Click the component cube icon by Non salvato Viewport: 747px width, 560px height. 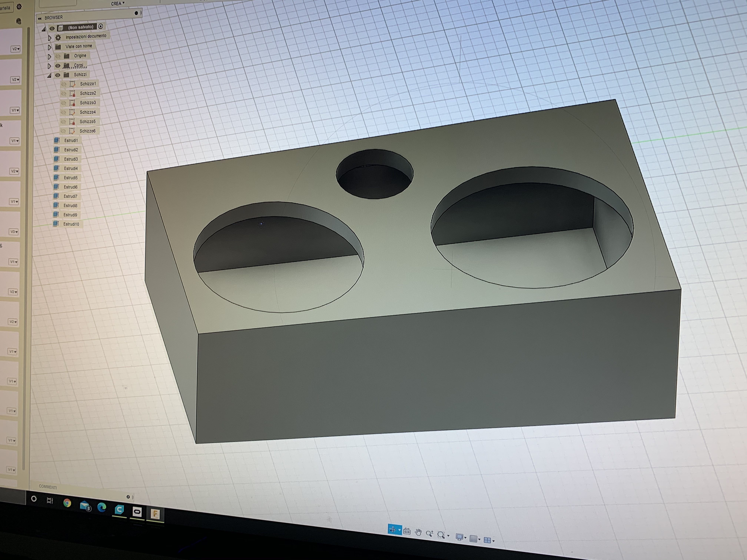click(61, 28)
